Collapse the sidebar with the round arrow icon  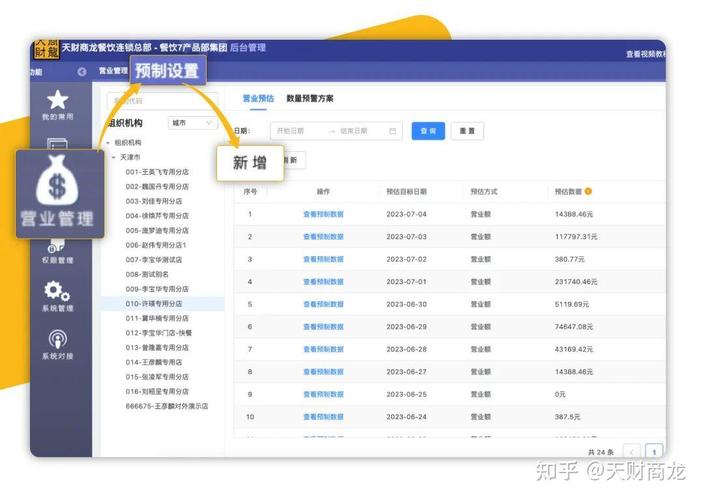(82, 71)
